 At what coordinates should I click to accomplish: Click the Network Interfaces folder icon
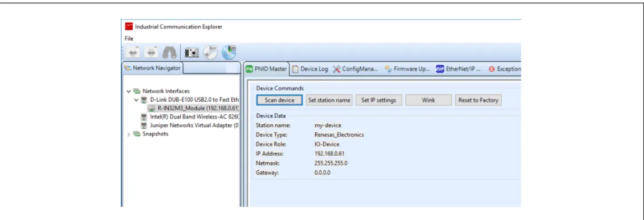(x=137, y=91)
